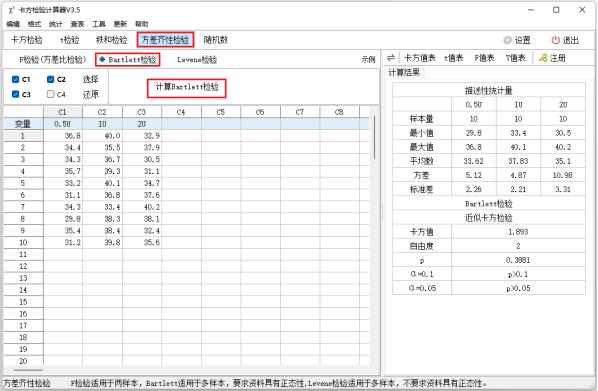Click the χ² app icon in the title bar
This screenshot has height=391, width=598.
[x=11, y=10]
